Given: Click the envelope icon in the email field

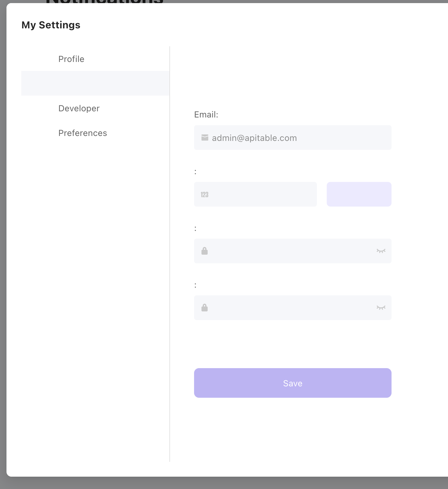Looking at the screenshot, I should coord(205,138).
